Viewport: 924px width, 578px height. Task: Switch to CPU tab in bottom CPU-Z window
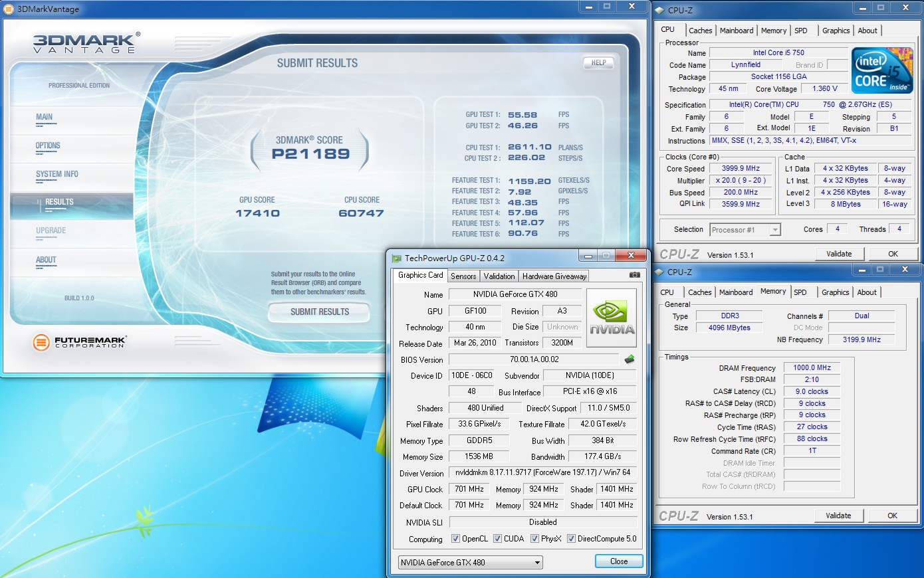point(667,292)
